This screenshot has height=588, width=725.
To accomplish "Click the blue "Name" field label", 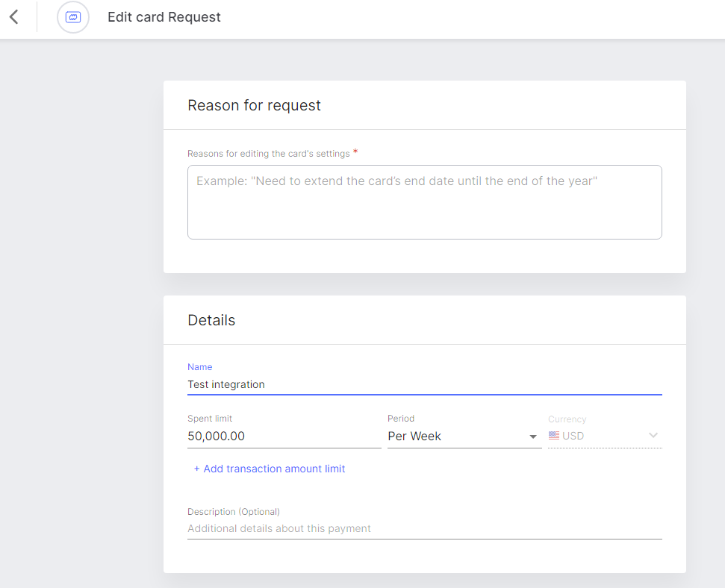I will (200, 367).
